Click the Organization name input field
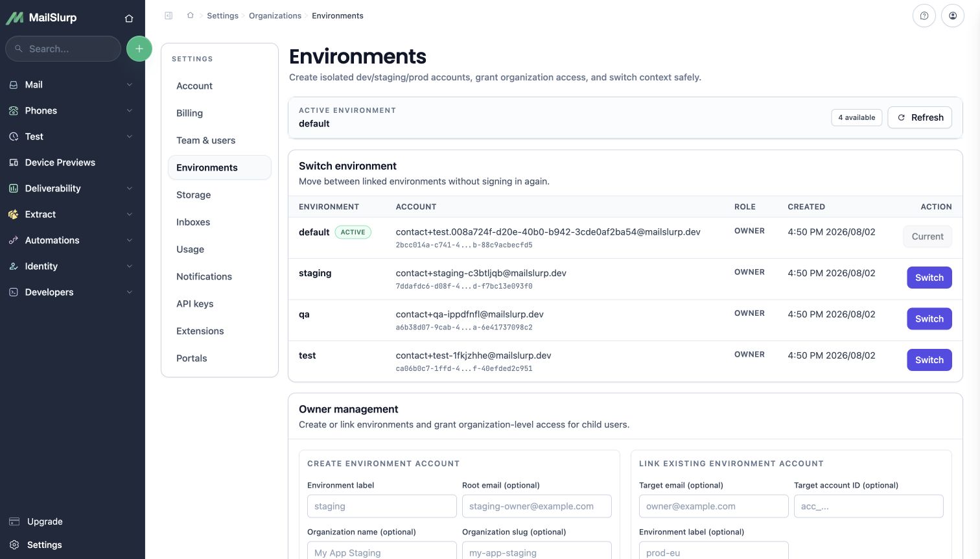Viewport: 980px width, 559px height. pos(382,551)
